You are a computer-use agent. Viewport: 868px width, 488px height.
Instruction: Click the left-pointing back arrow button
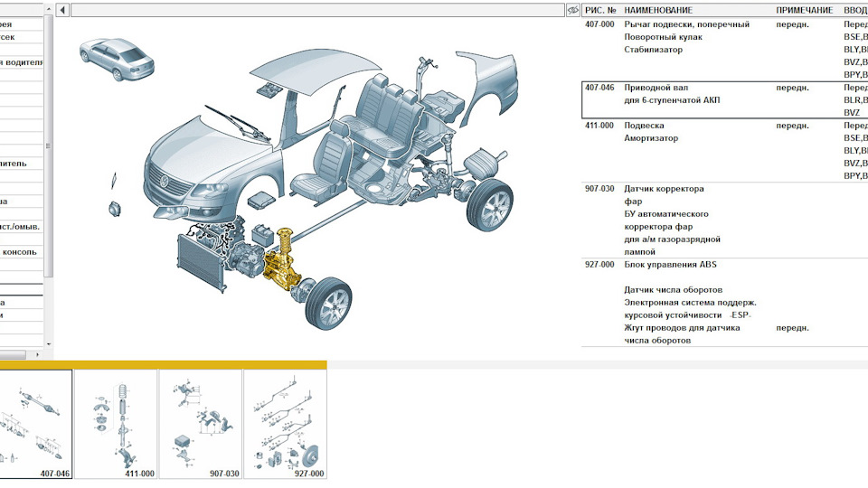pyautogui.click(x=62, y=10)
